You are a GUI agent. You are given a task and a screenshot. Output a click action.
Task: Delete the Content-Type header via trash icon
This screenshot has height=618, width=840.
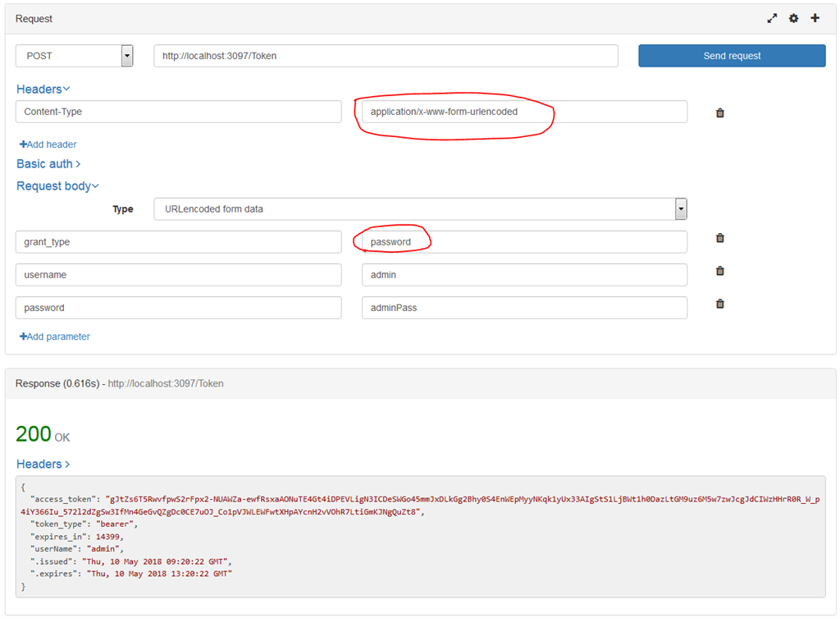720,113
